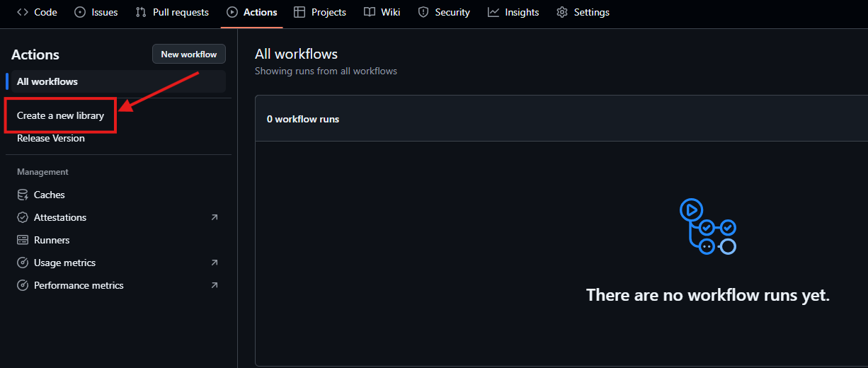Image resolution: width=868 pixels, height=368 pixels.
Task: Open repository Settings tab
Action: (x=583, y=12)
